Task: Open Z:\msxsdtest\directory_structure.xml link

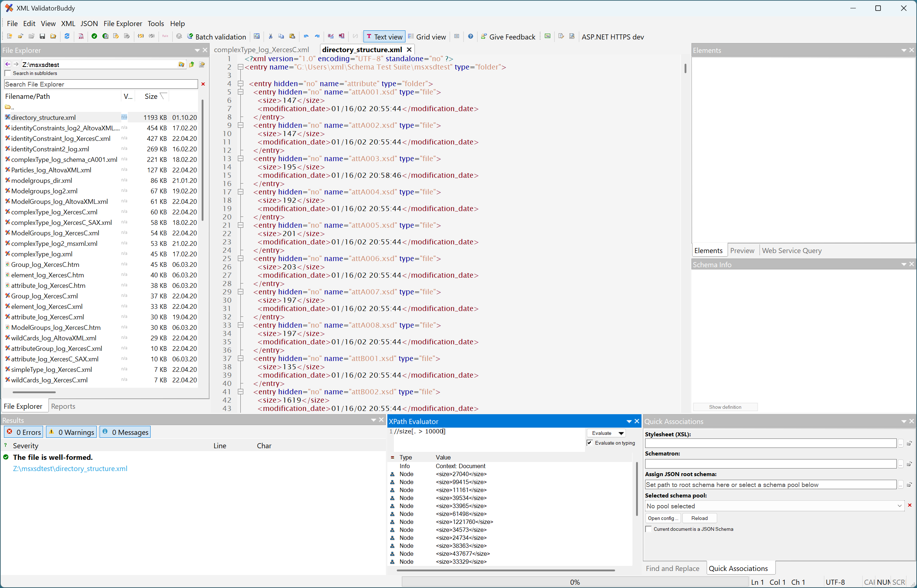Action: click(x=70, y=469)
